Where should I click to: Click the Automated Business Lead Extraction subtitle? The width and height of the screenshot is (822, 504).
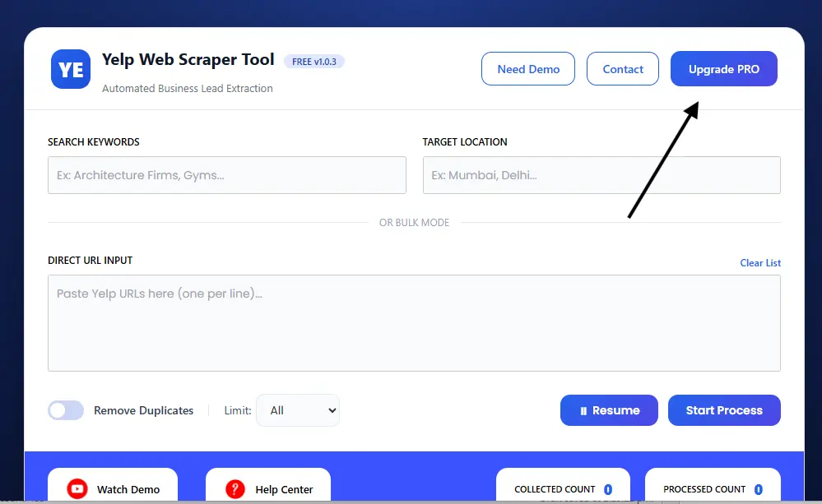pyautogui.click(x=187, y=88)
